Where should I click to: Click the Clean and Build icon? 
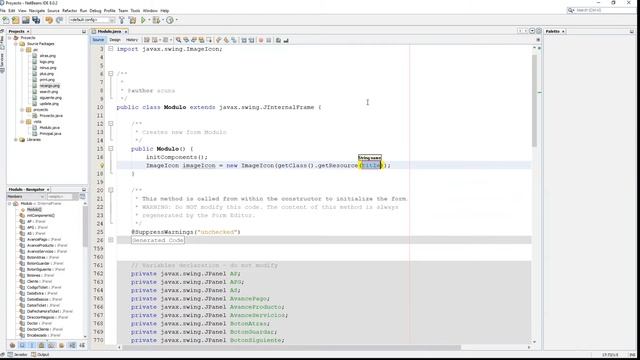point(132,20)
